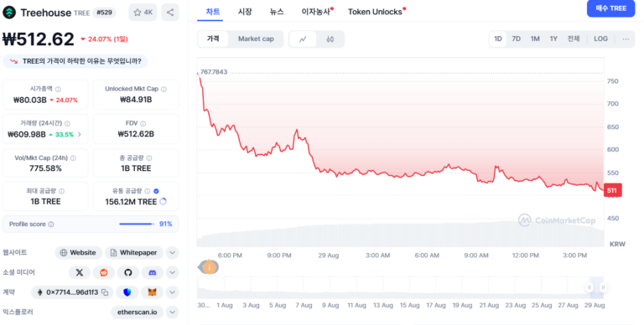644x325 pixels.
Task: Click the right handle of range selector
Action: click(x=604, y=287)
